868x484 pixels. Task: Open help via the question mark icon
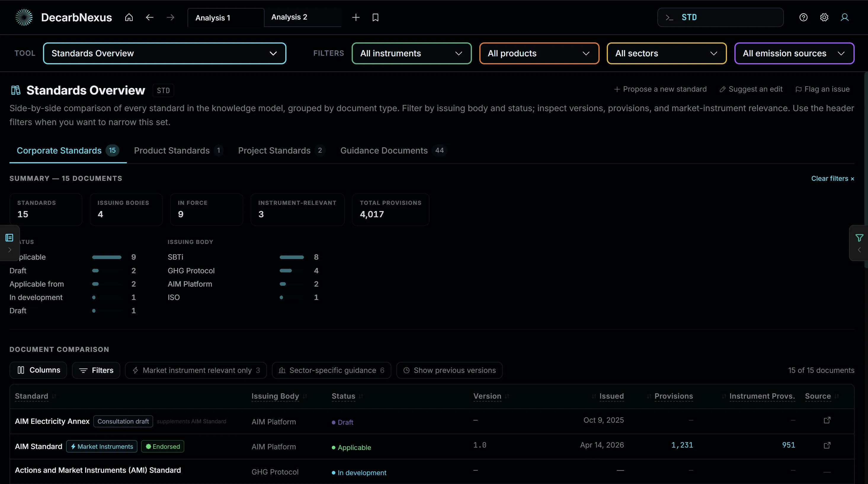[x=803, y=17]
